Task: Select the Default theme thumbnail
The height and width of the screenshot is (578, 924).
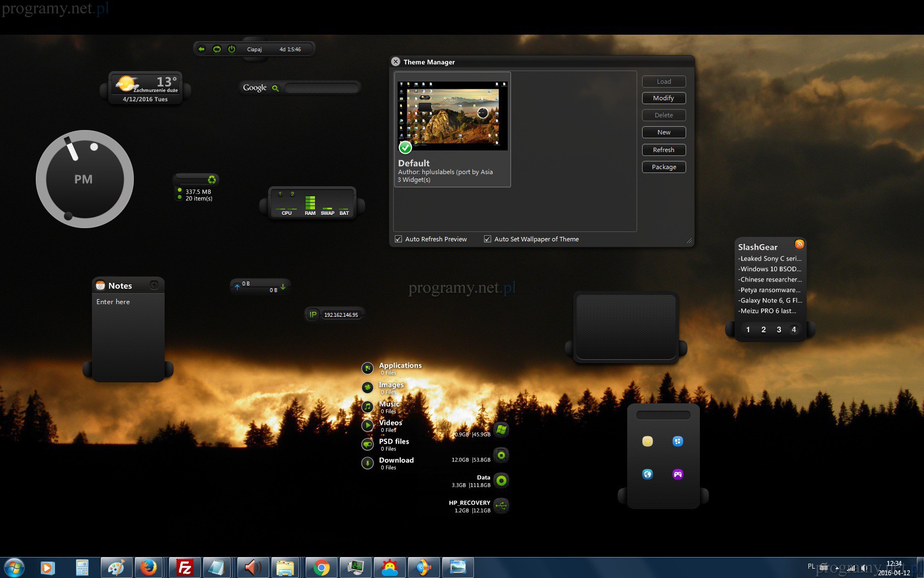Action: point(452,116)
